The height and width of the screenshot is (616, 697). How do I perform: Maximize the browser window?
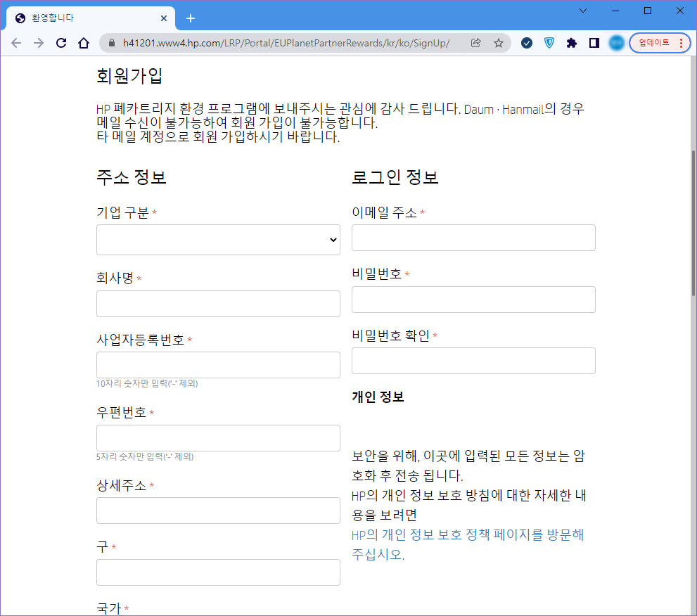point(648,11)
